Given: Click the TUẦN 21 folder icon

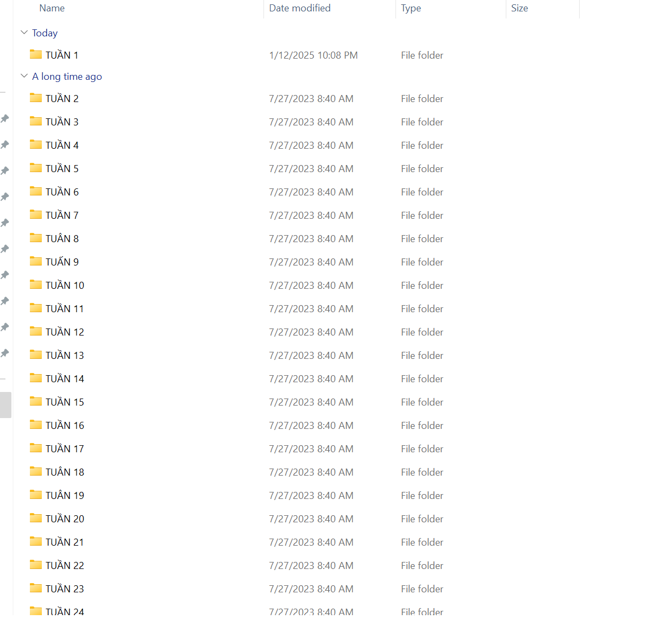Looking at the screenshot, I should click(x=36, y=541).
